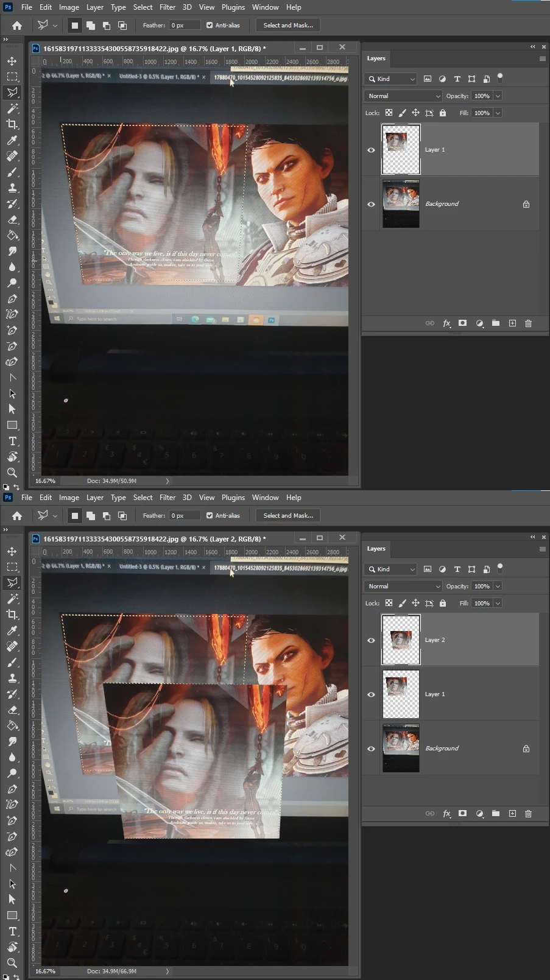Image resolution: width=550 pixels, height=980 pixels.
Task: Click Lock all padlock in lower Layers panel
Action: pyautogui.click(x=443, y=603)
